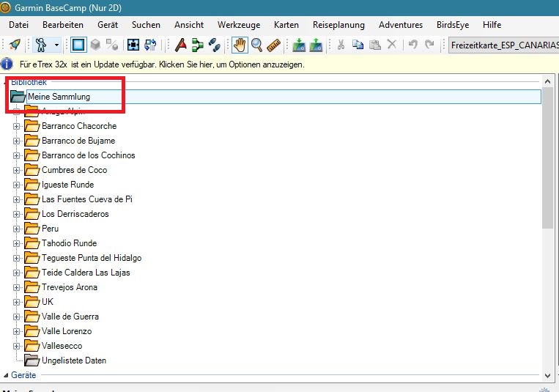Open the Suchen menu
This screenshot has width=559, height=392.
point(146,25)
